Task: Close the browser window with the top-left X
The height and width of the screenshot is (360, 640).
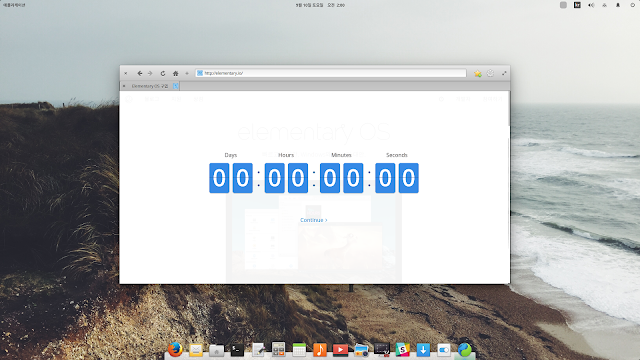Action: tap(126, 73)
